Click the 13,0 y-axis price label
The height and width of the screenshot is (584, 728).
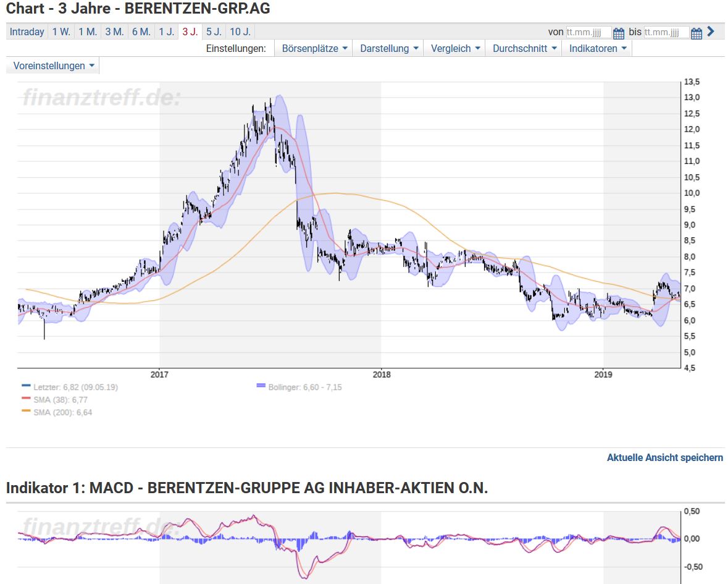pyautogui.click(x=692, y=98)
